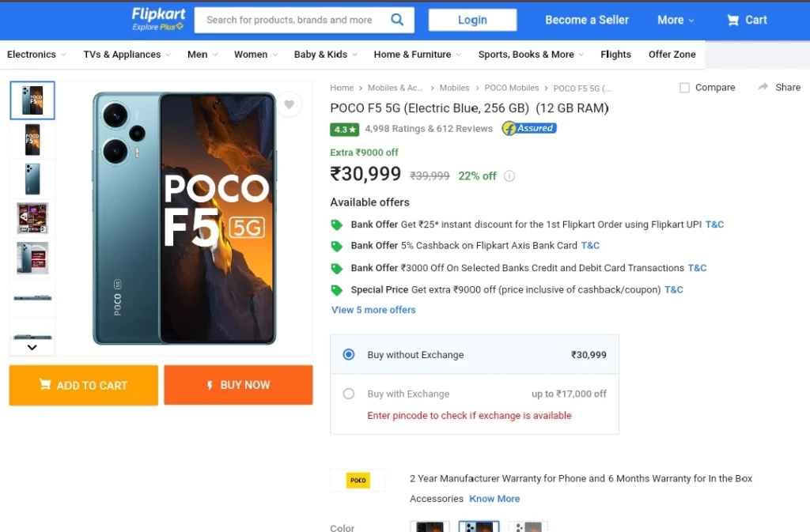The width and height of the screenshot is (810, 532).
Task: Tick the Compare checkbox
Action: click(x=684, y=88)
